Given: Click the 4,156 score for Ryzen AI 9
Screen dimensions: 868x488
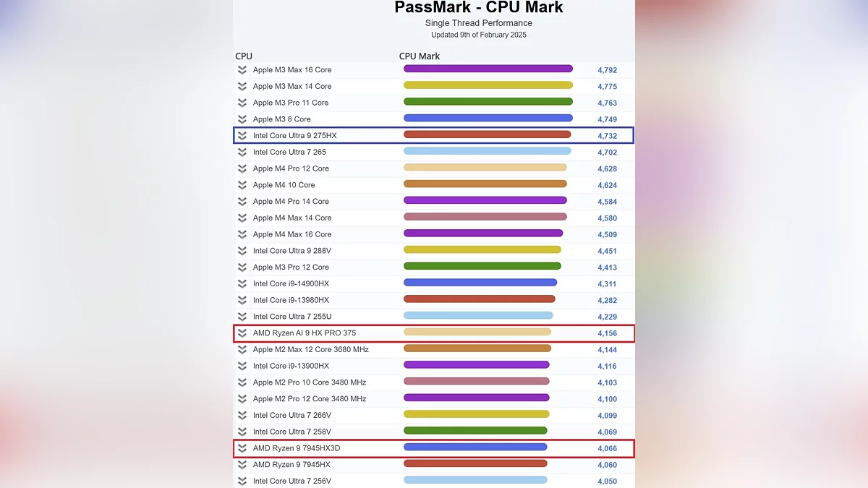Looking at the screenshot, I should point(607,334).
